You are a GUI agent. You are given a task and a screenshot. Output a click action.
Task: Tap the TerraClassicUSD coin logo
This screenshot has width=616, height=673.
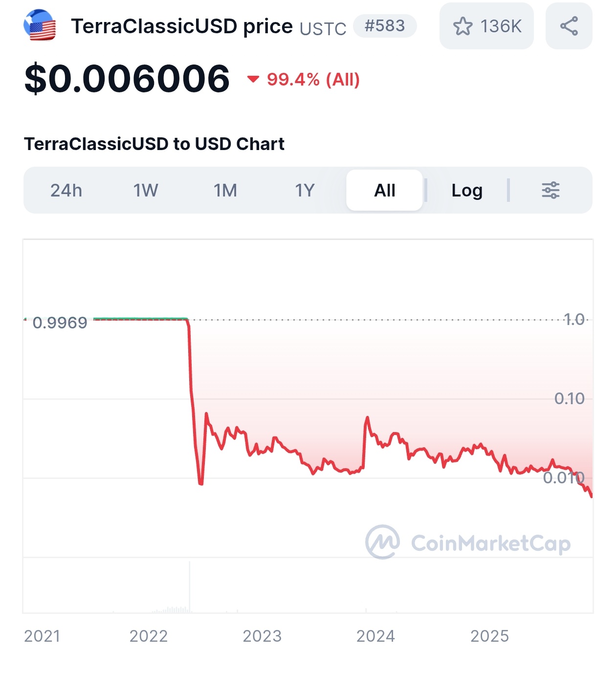click(x=40, y=25)
